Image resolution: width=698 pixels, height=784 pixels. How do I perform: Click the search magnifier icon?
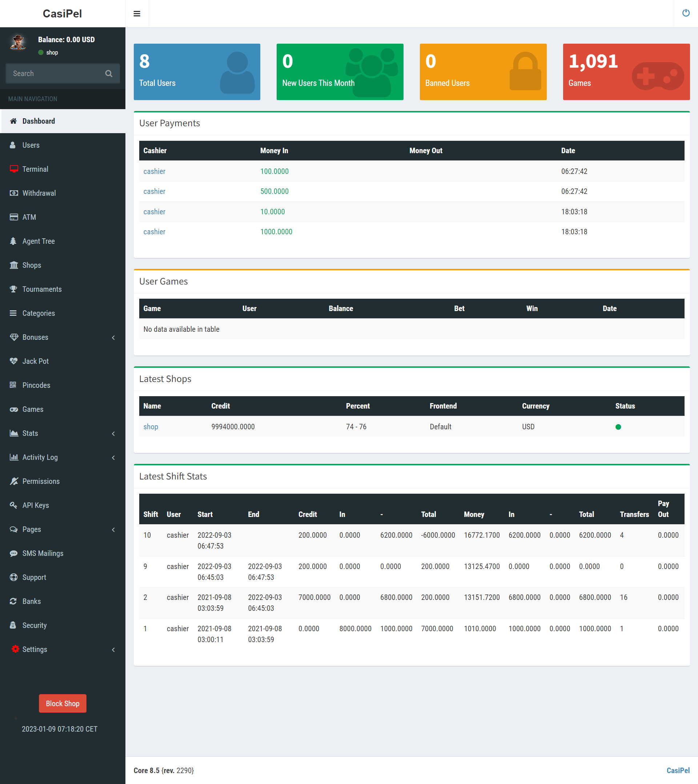click(109, 73)
